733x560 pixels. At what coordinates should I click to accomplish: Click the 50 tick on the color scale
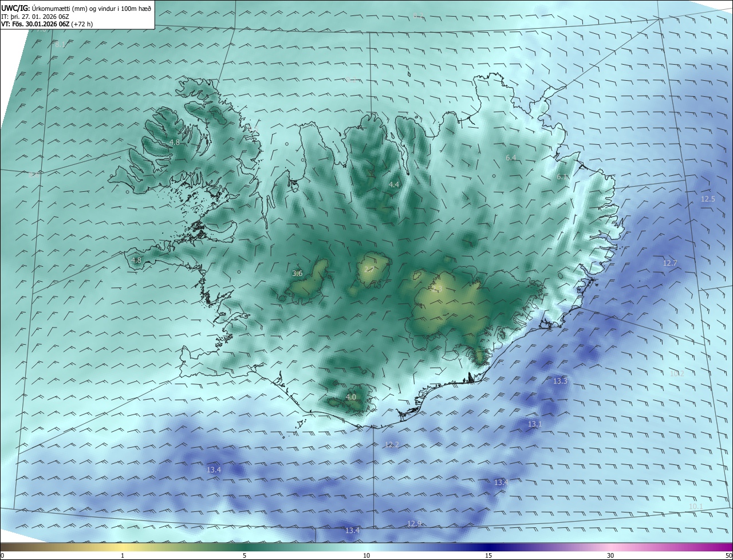(728, 556)
